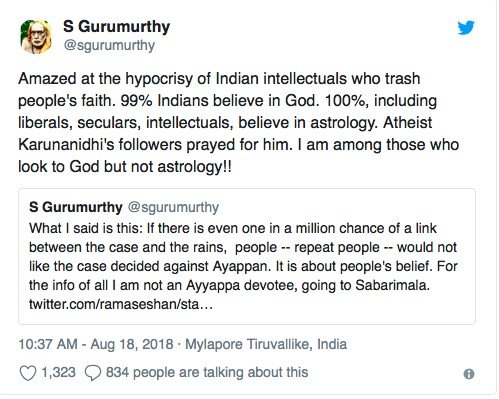Open the Mylapore Tiruvallike, India location

[266, 344]
